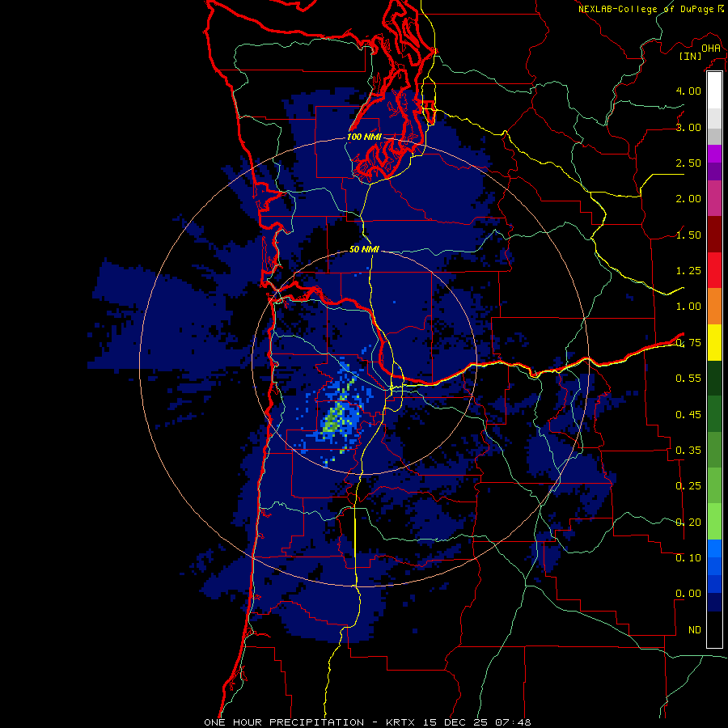Screen dimensions: 728x728
Task: Select the 0.45 legend value
Action: coord(688,415)
